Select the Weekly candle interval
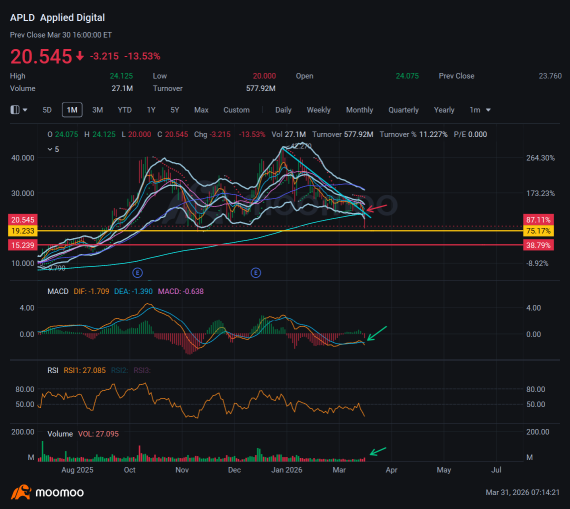570x509 pixels. 318,110
